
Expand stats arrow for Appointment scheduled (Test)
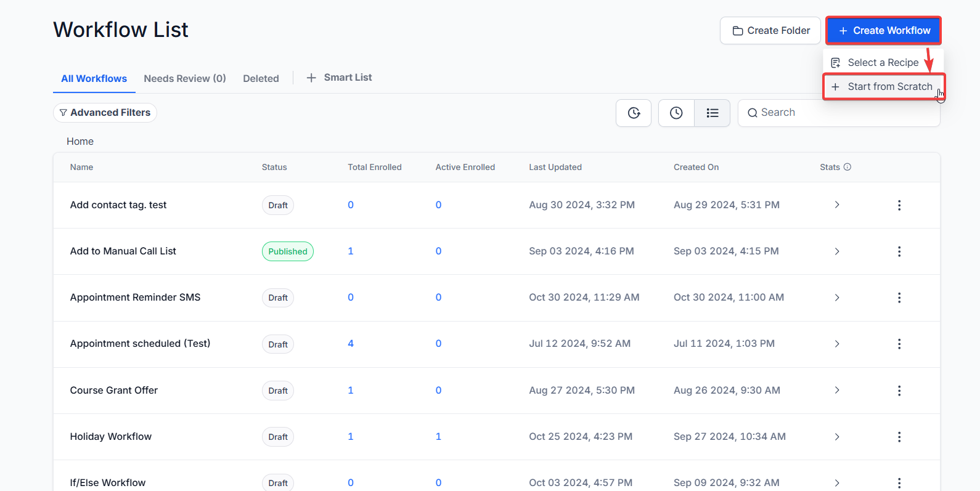pos(837,344)
